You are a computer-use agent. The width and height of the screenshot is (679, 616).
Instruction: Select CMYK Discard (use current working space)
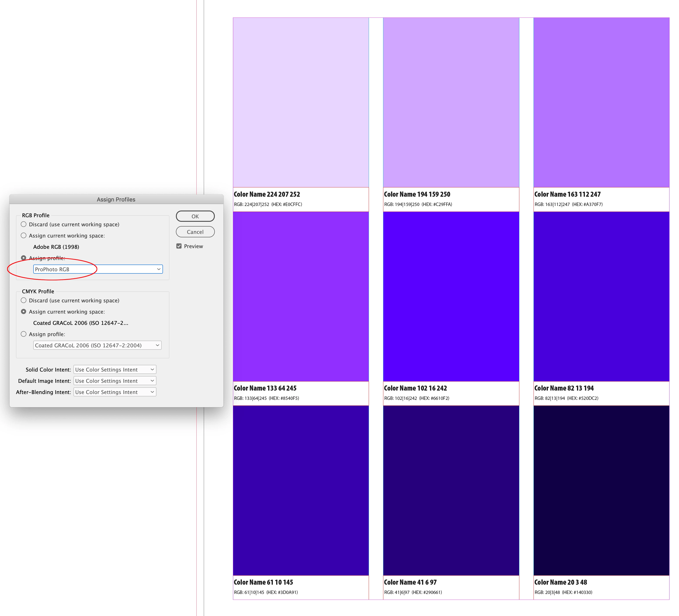pos(24,300)
